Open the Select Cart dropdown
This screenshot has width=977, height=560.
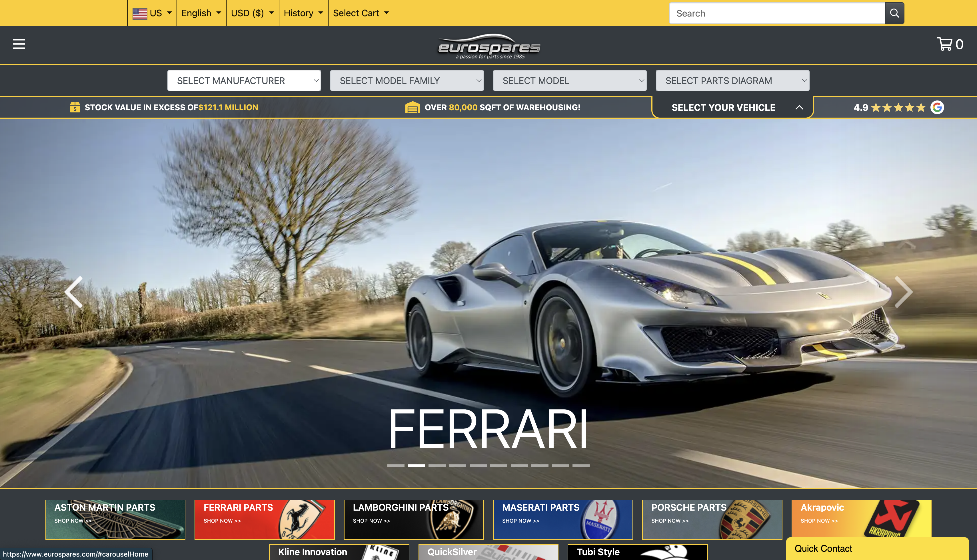[361, 13]
